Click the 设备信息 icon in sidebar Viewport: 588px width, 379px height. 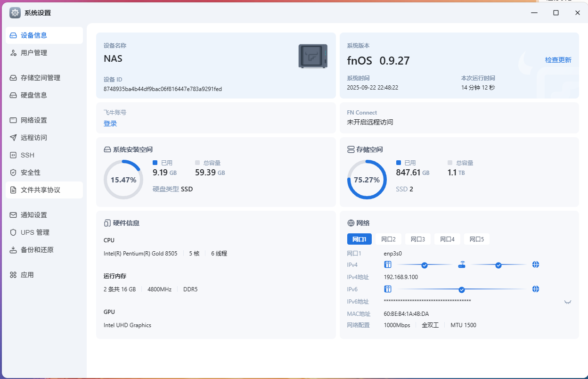click(x=13, y=35)
